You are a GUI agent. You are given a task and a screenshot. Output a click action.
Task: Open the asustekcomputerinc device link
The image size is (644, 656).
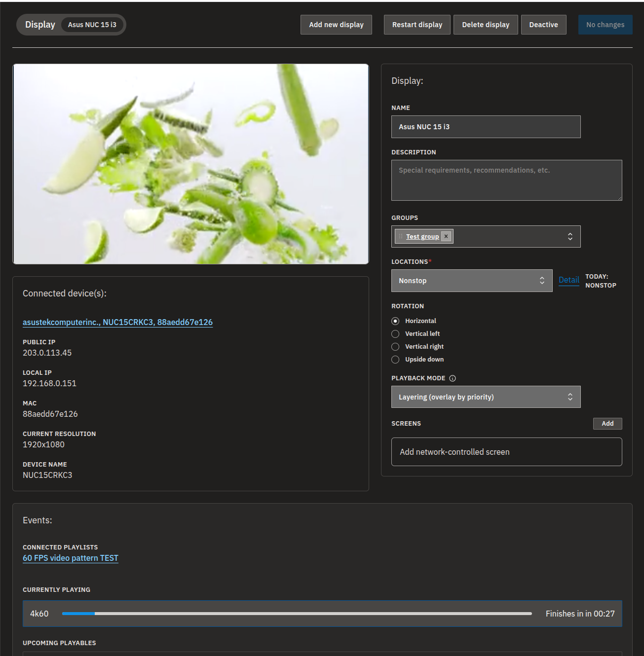pos(117,322)
